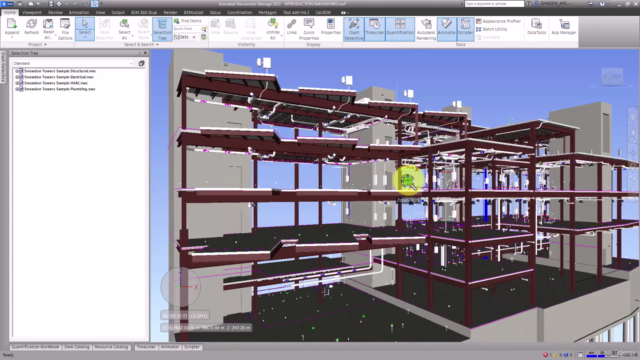Click the ViewCube in the 3D view
The height and width of the screenshot is (360, 640).
612,76
